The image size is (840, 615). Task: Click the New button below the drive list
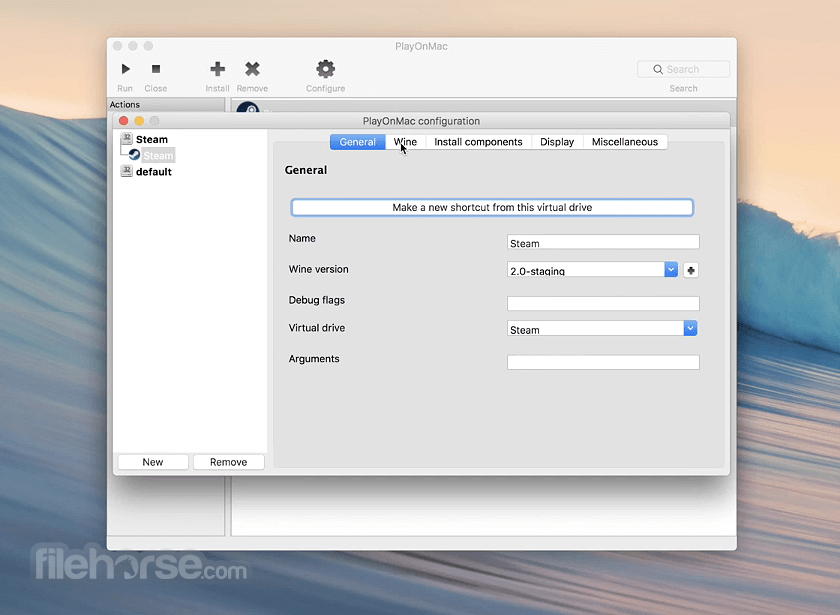153,462
